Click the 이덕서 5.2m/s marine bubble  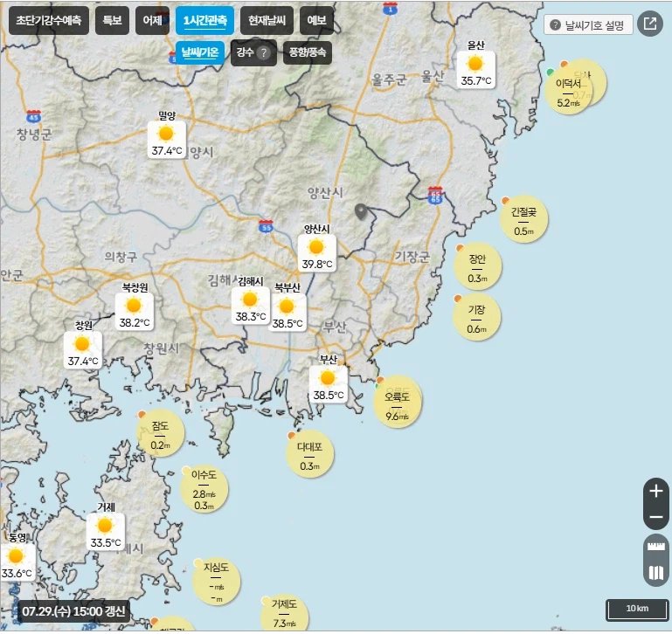coord(568,91)
